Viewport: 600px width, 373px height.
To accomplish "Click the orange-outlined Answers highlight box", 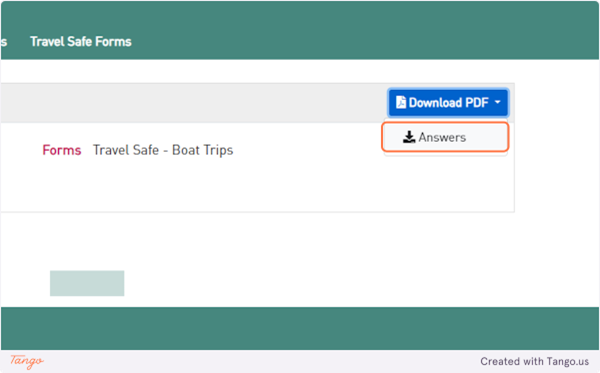I will pos(445,137).
